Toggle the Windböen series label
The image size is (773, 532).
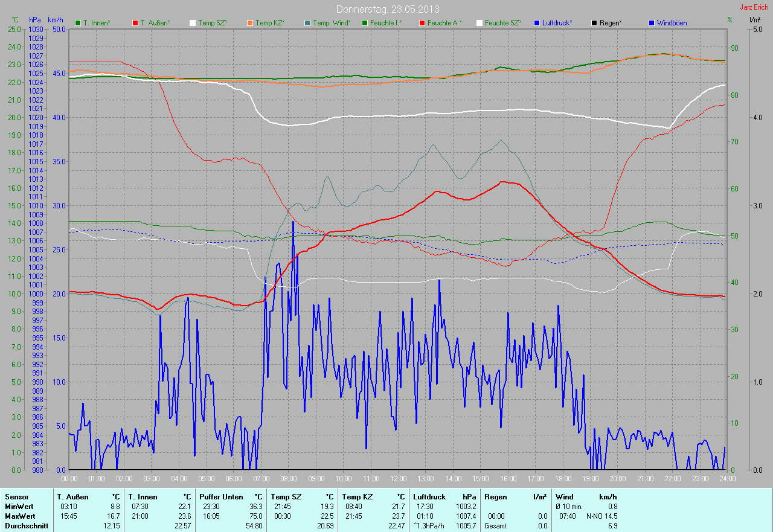point(672,23)
